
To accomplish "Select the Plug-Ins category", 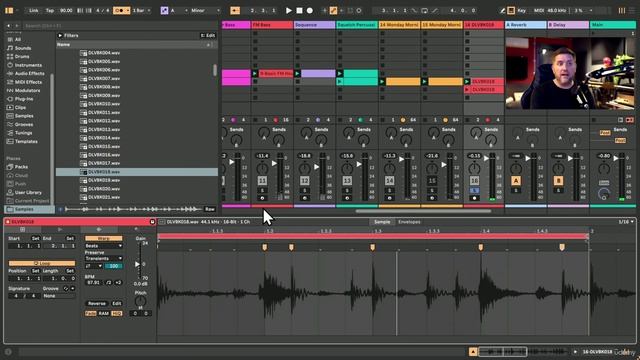I will (x=24, y=99).
